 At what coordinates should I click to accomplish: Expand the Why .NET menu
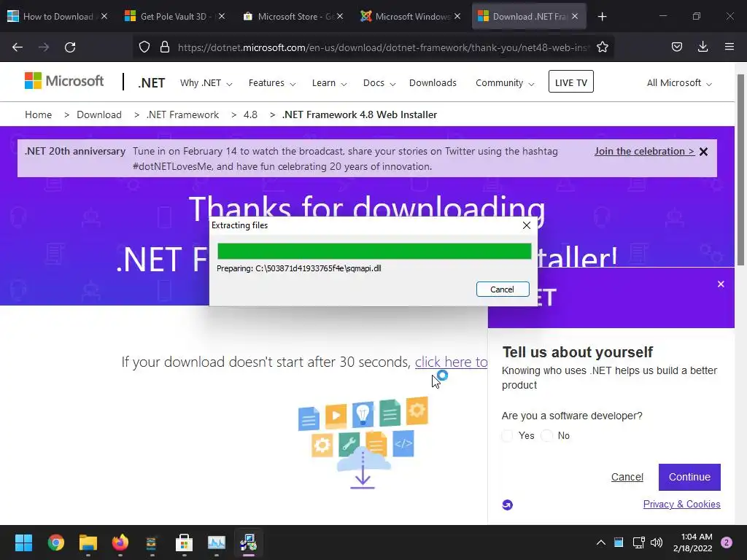tap(206, 83)
